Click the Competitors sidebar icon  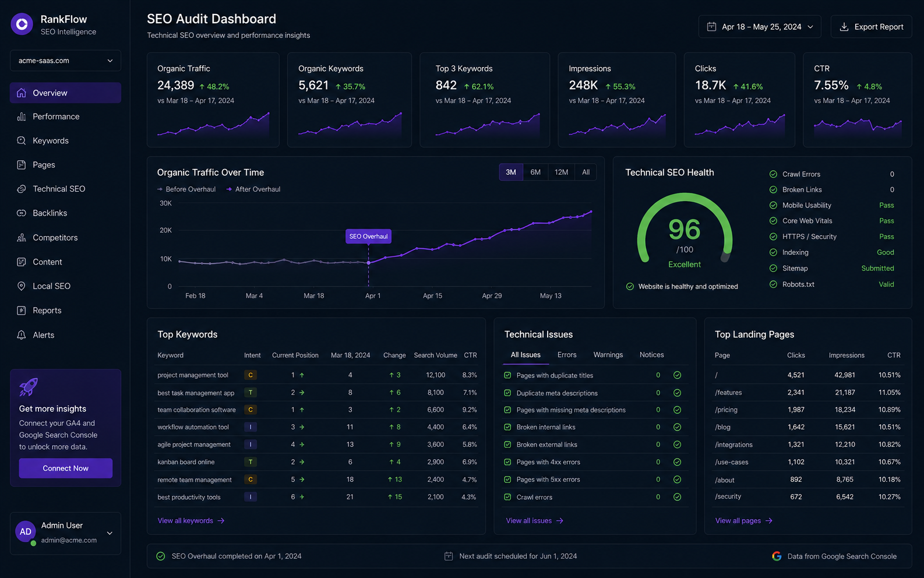click(22, 238)
